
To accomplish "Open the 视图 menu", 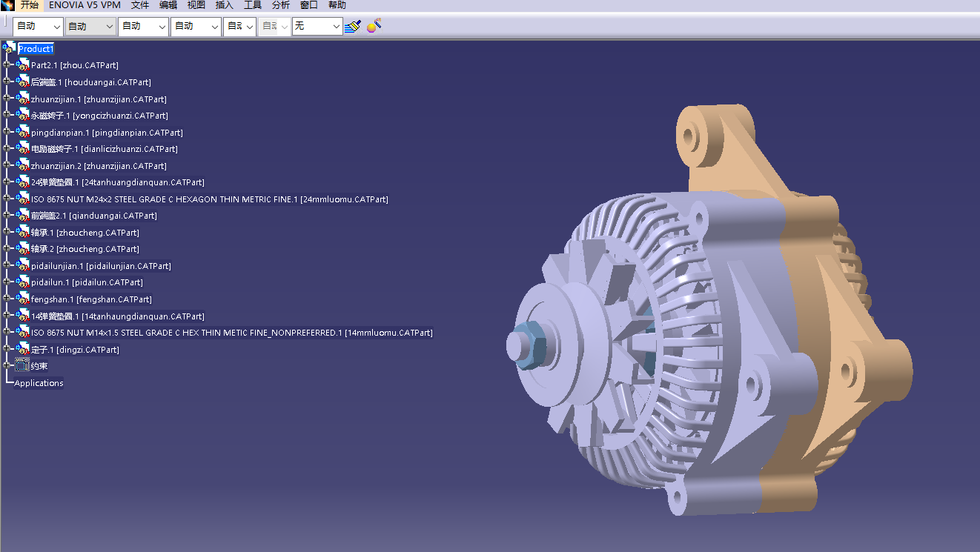I will tap(196, 5).
